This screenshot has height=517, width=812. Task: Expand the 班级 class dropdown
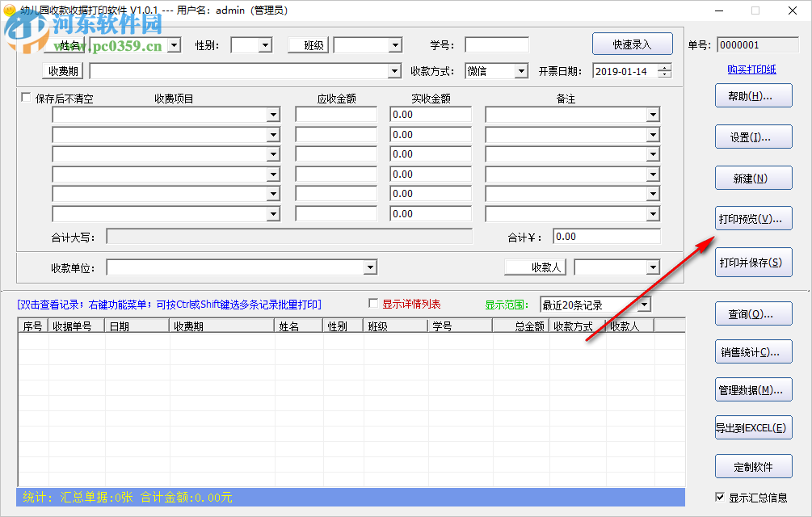point(396,45)
